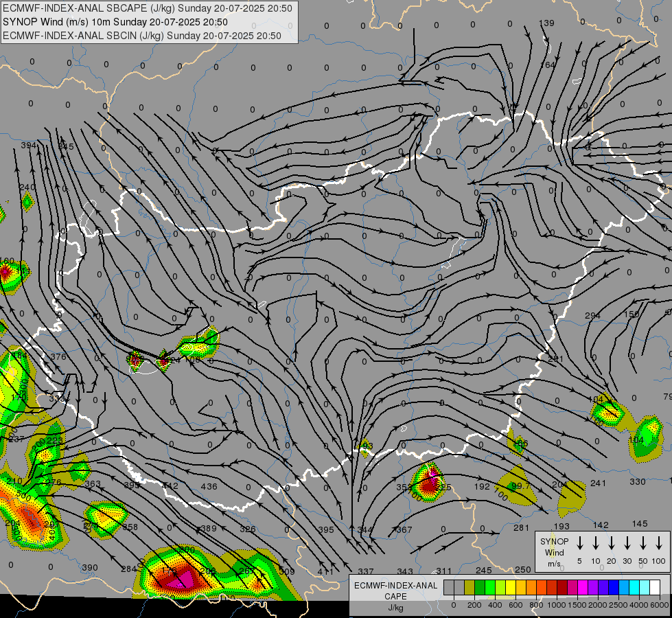The width and height of the screenshot is (672, 618).
Task: Click the map value 193
Action: tap(561, 526)
